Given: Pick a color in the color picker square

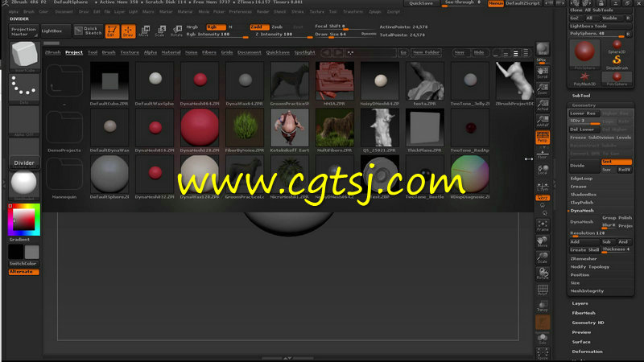Looking at the screenshot, I should coord(24,220).
